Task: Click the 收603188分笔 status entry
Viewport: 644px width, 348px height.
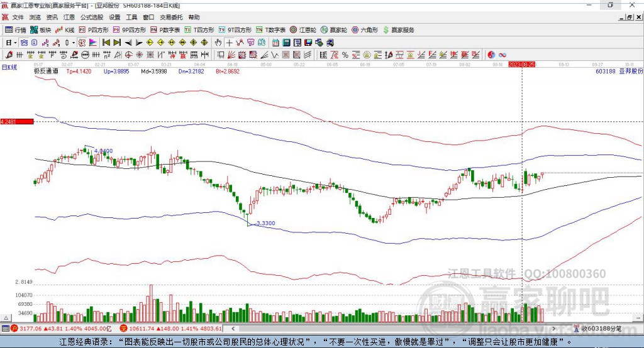Action: click(597, 329)
